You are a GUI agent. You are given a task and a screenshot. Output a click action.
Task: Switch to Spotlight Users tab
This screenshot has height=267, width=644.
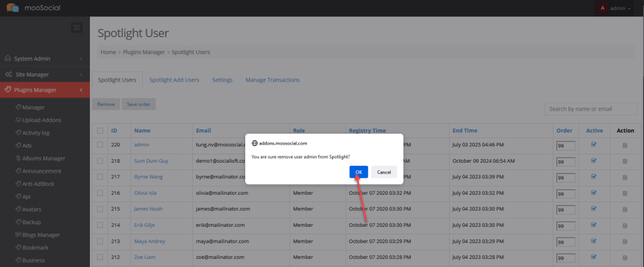coord(117,80)
